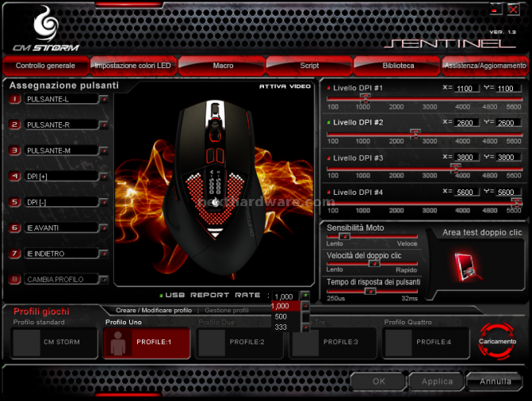Enable Livello DPI #1 indicator
The height and width of the screenshot is (401, 532).
tap(328, 88)
